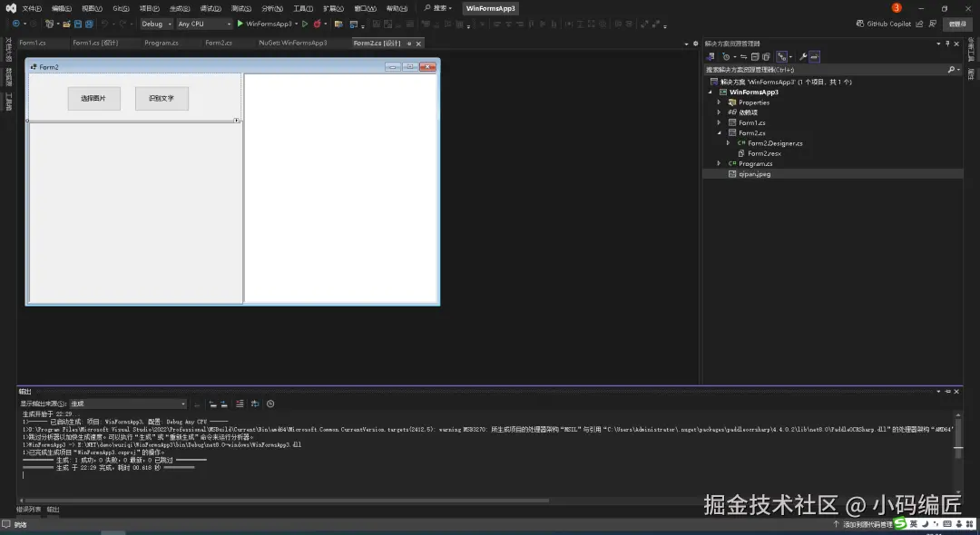Open the 文件(F) menu
Image resolution: width=980 pixels, height=535 pixels.
point(32,8)
